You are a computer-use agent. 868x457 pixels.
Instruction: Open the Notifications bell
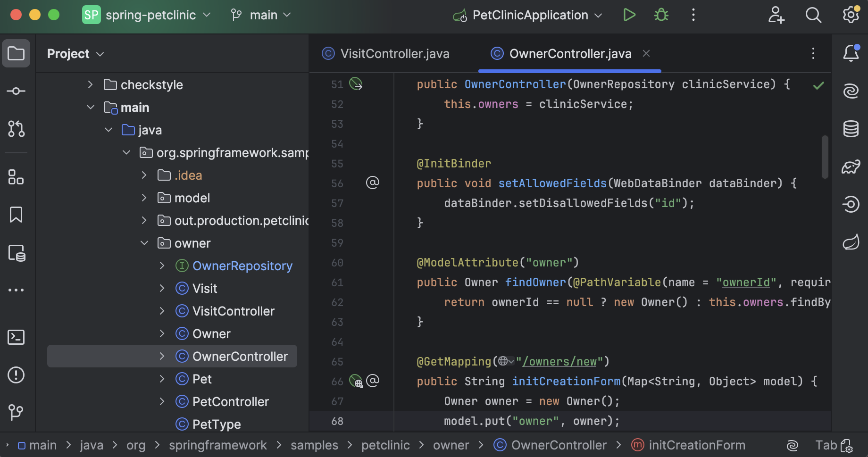851,53
